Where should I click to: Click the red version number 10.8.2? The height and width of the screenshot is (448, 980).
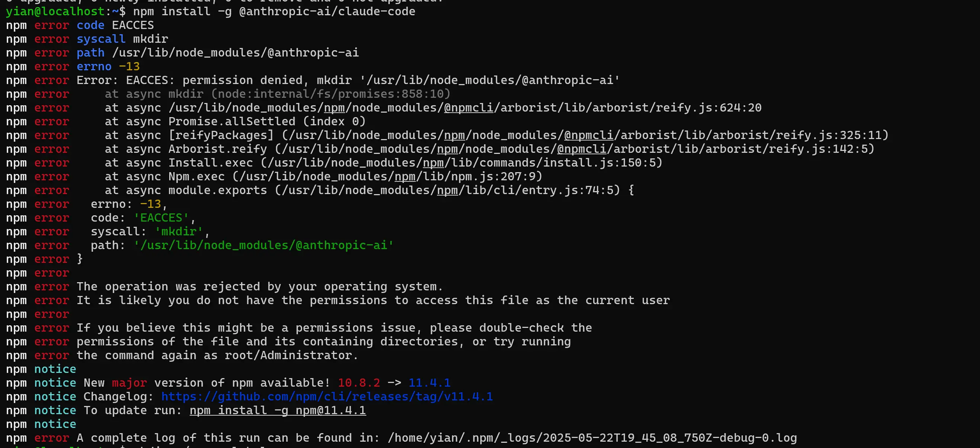359,383
